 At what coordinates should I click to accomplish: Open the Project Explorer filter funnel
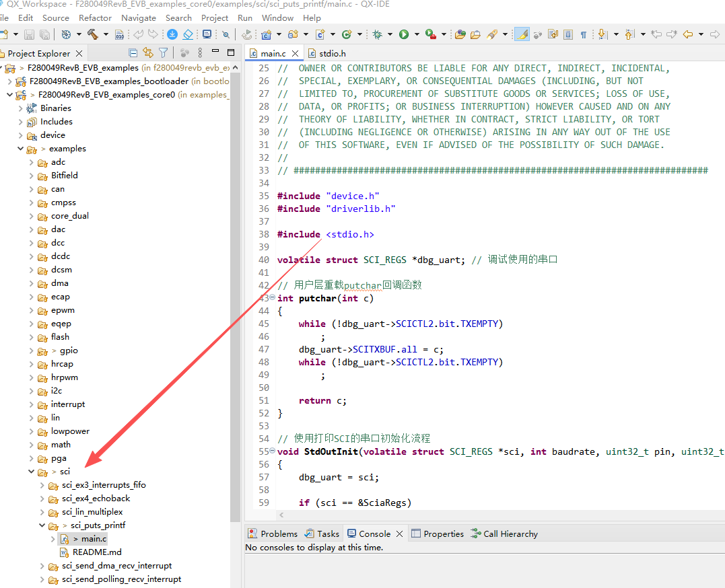pos(163,53)
